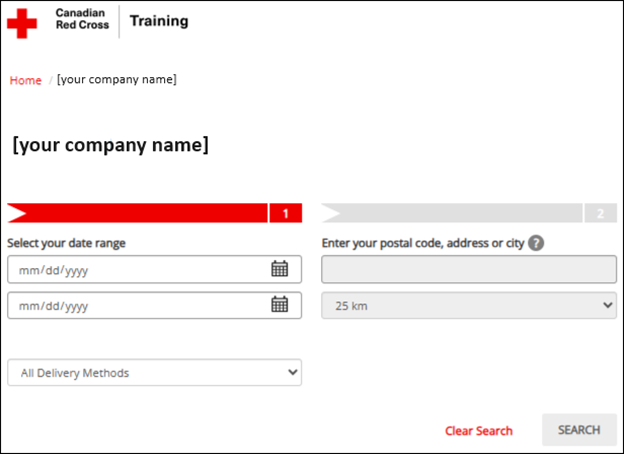Click the Clear Search link
The width and height of the screenshot is (624, 454).
[x=478, y=431]
